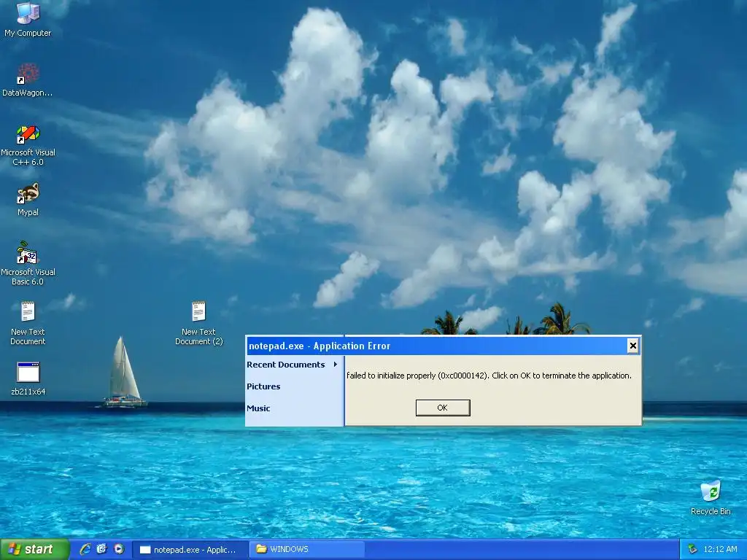The width and height of the screenshot is (747, 560).
Task: Close the notepad.exe Application Error dialog
Action: tap(632, 346)
